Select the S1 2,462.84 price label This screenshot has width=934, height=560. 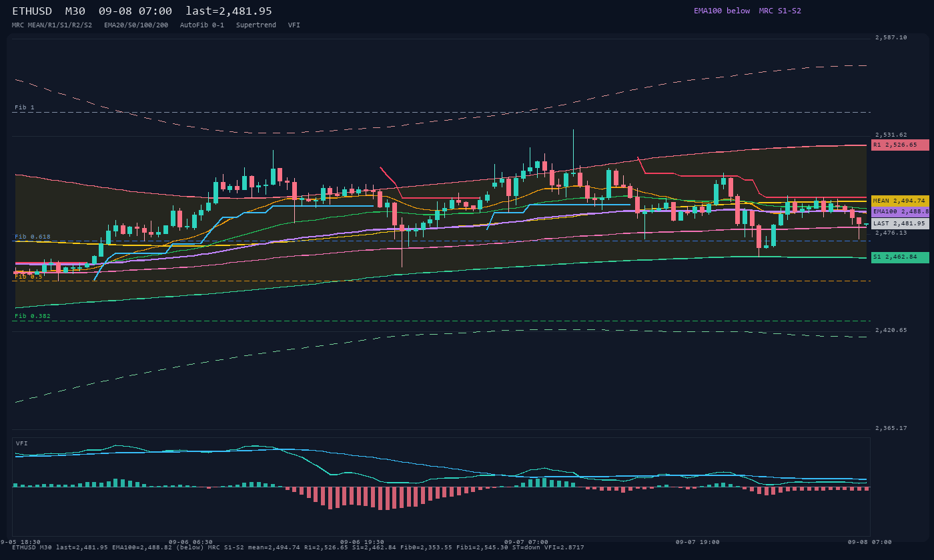point(900,257)
